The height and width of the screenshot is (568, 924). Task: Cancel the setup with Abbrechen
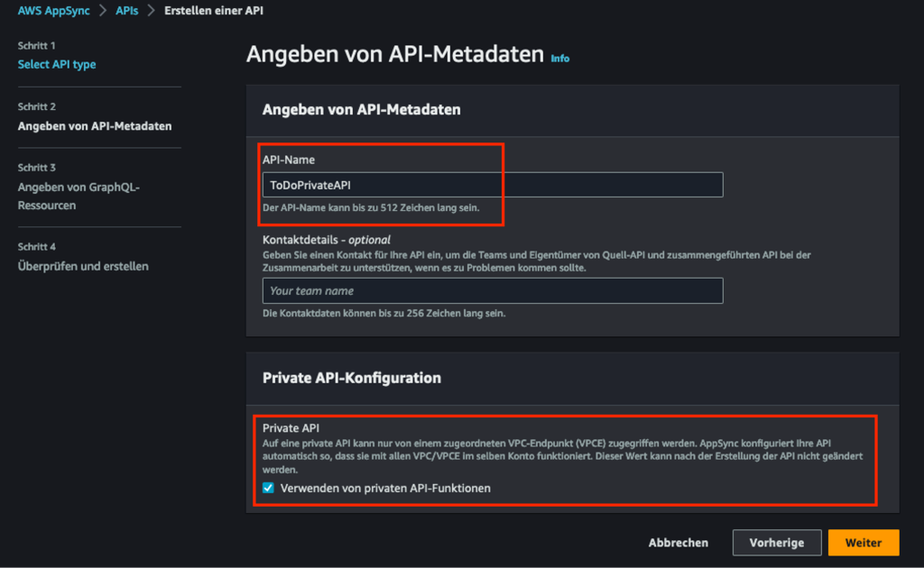(x=678, y=542)
